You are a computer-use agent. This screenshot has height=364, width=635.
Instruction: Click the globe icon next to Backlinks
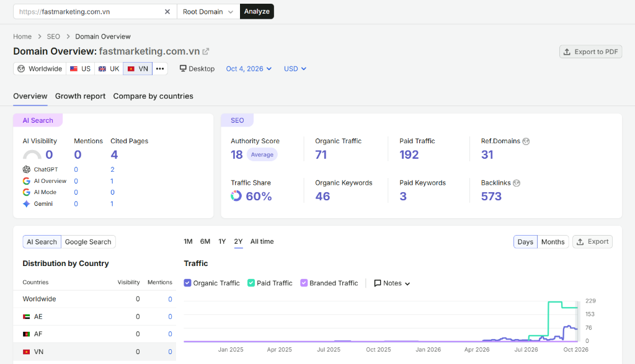point(517,183)
